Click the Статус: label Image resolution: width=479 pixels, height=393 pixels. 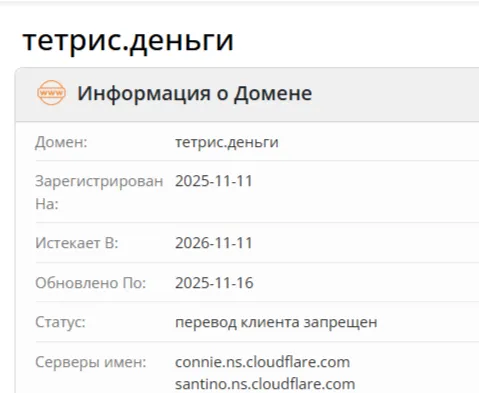tap(60, 322)
